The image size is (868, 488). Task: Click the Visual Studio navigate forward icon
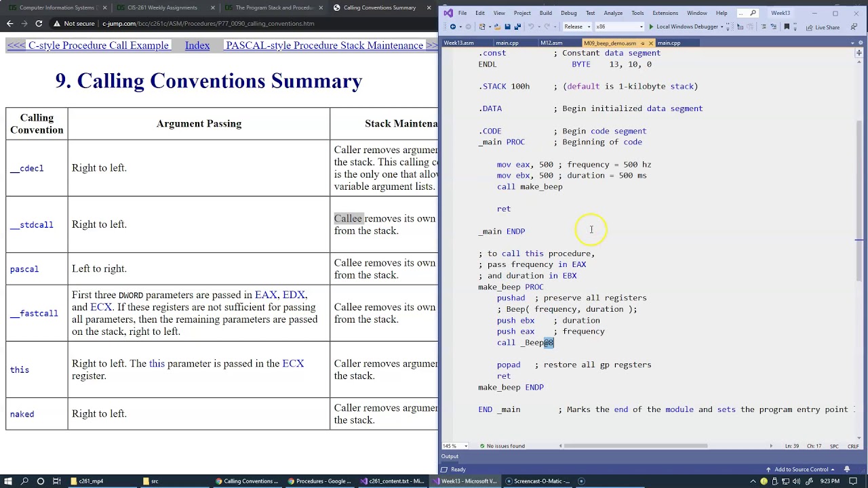[468, 26]
